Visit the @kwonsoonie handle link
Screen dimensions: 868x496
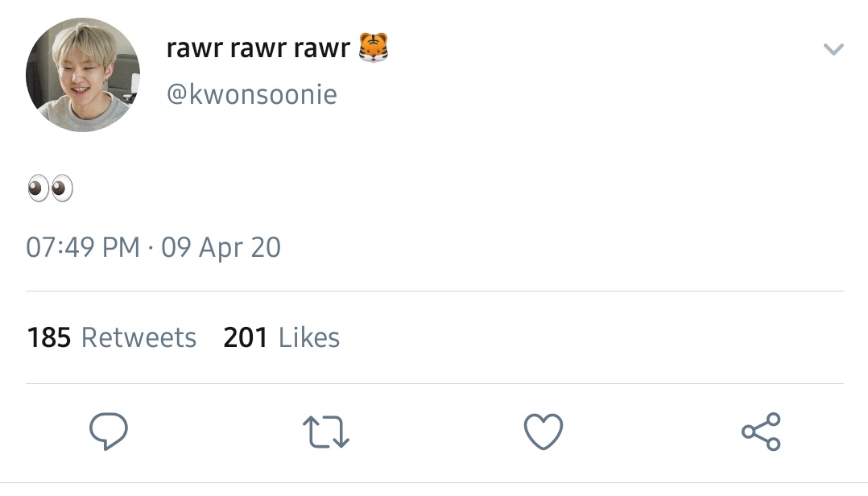pos(252,94)
